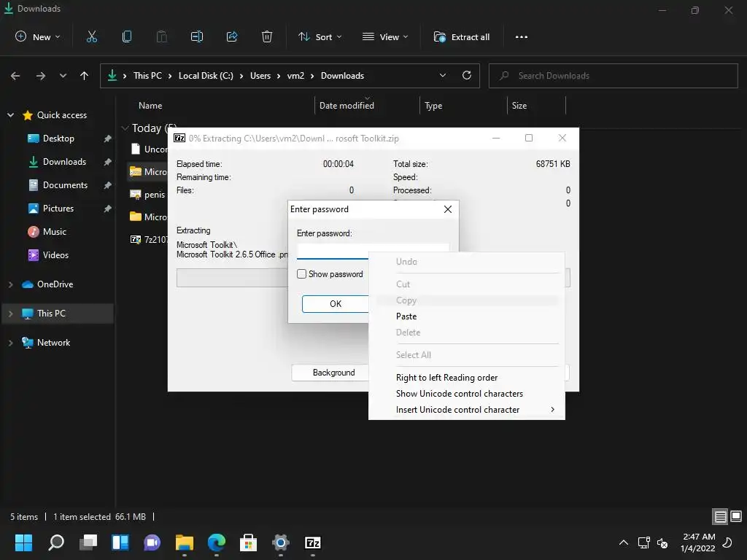747x560 pixels.
Task: Go forward with the right arrow
Action: click(x=41, y=76)
